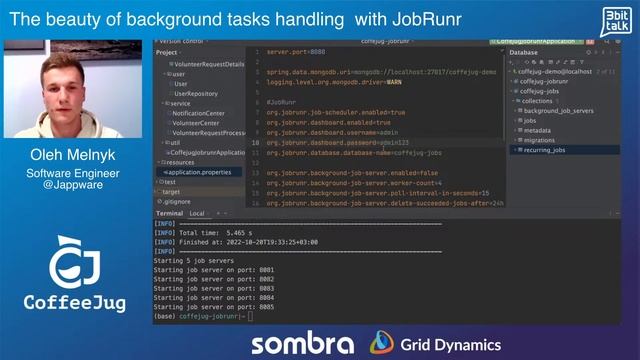Collapse the collections node in Database panel

click(x=513, y=101)
